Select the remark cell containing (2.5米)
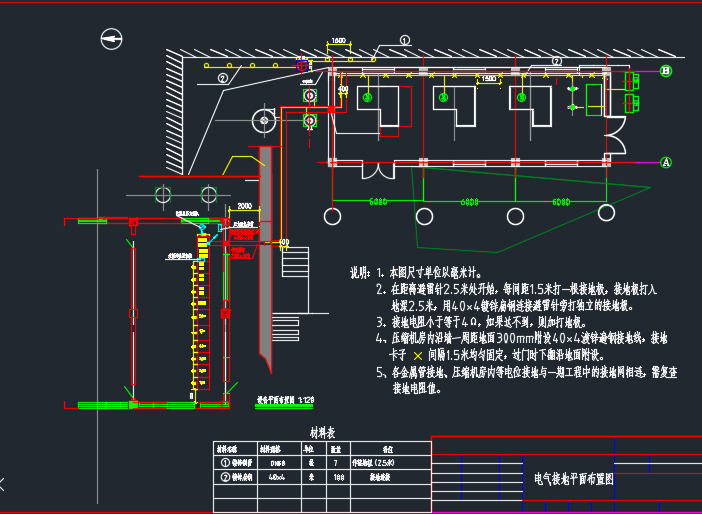Image resolution: width=702 pixels, height=514 pixels. (x=390, y=463)
